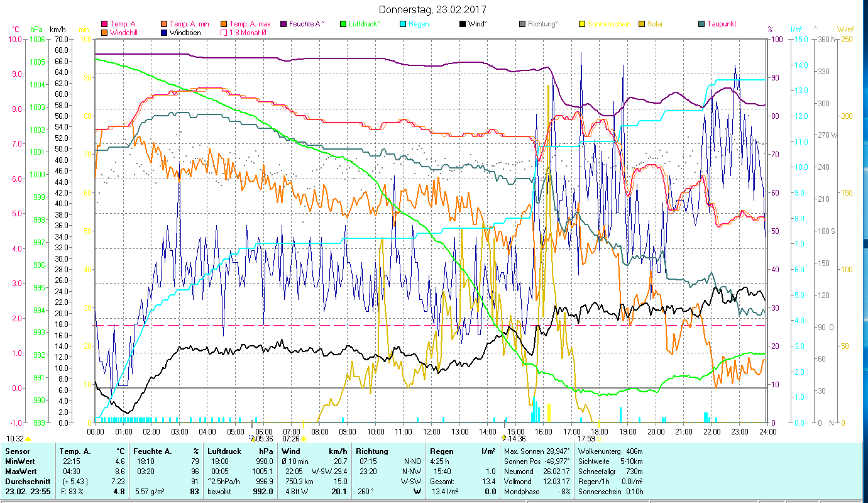Click the 'N-NO' direction value
The width and height of the screenshot is (868, 503).
point(412,462)
